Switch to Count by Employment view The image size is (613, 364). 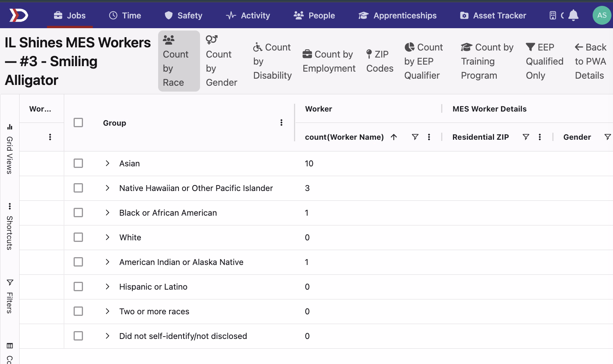[x=329, y=61]
